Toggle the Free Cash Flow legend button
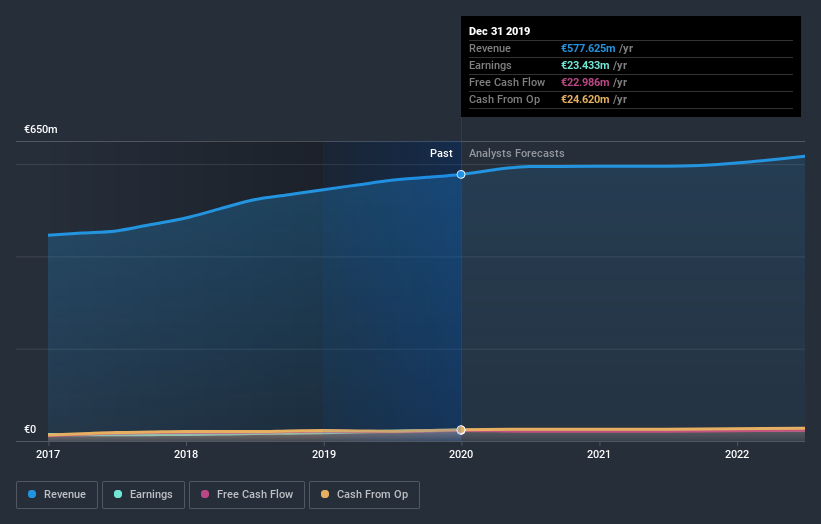Screen dimensions: 821x524 pos(247,495)
